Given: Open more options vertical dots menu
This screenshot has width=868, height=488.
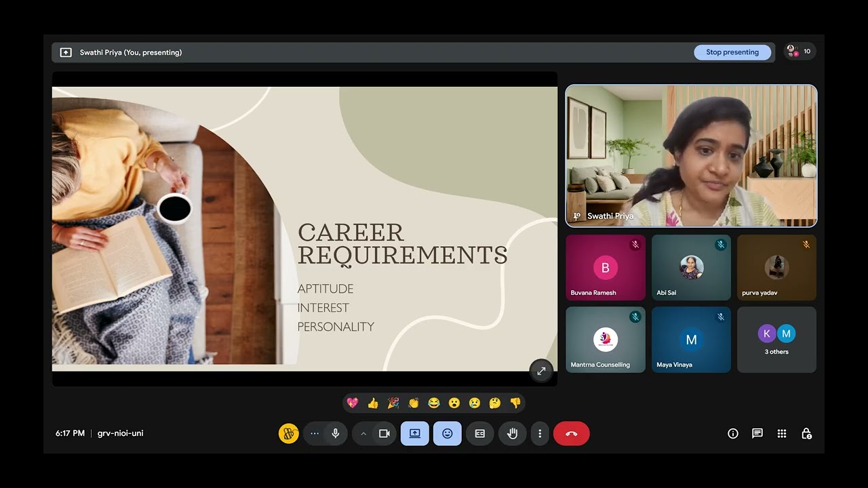Looking at the screenshot, I should coord(540,434).
